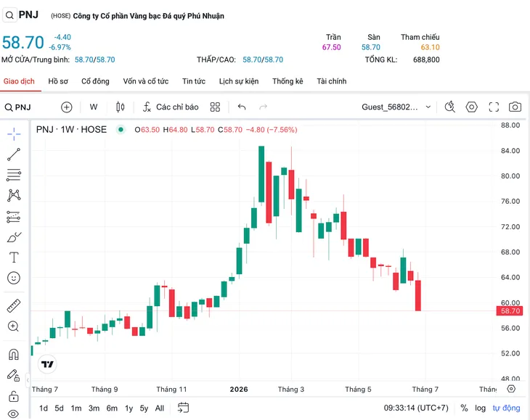Viewport: 530px width, 420px height.
Task: Select the XABCD pattern tool
Action: [14, 195]
